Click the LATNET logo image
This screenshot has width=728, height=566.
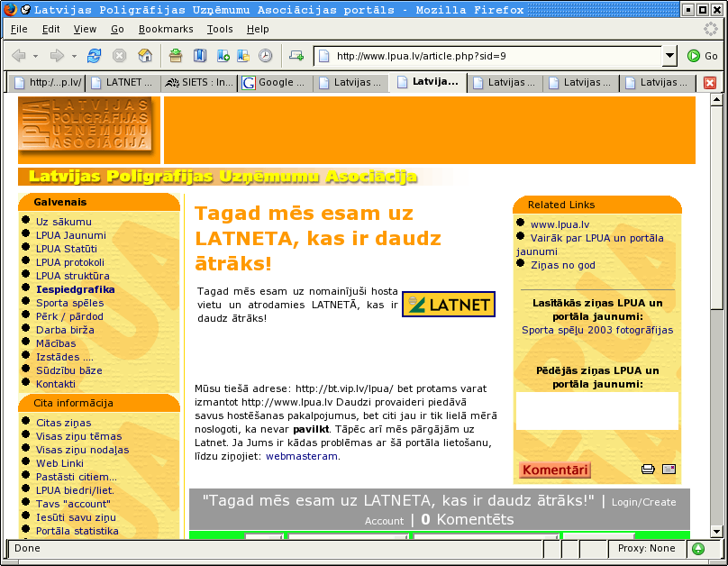click(x=448, y=305)
